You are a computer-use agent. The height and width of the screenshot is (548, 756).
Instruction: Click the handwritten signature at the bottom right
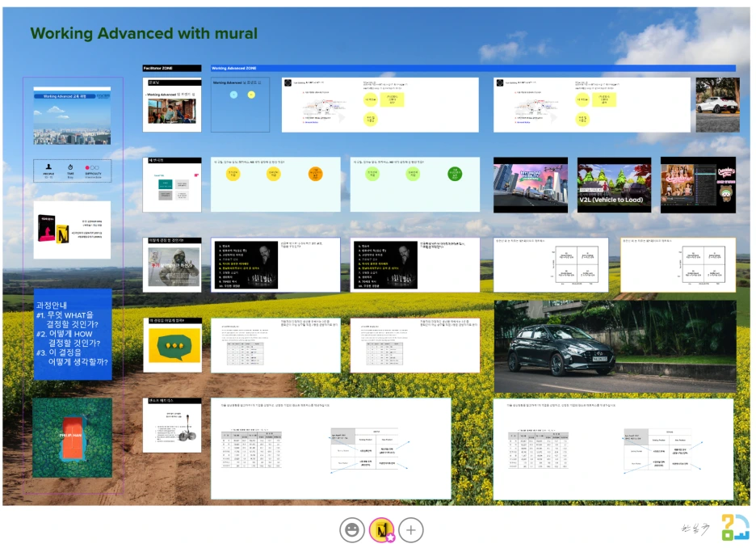click(x=695, y=529)
